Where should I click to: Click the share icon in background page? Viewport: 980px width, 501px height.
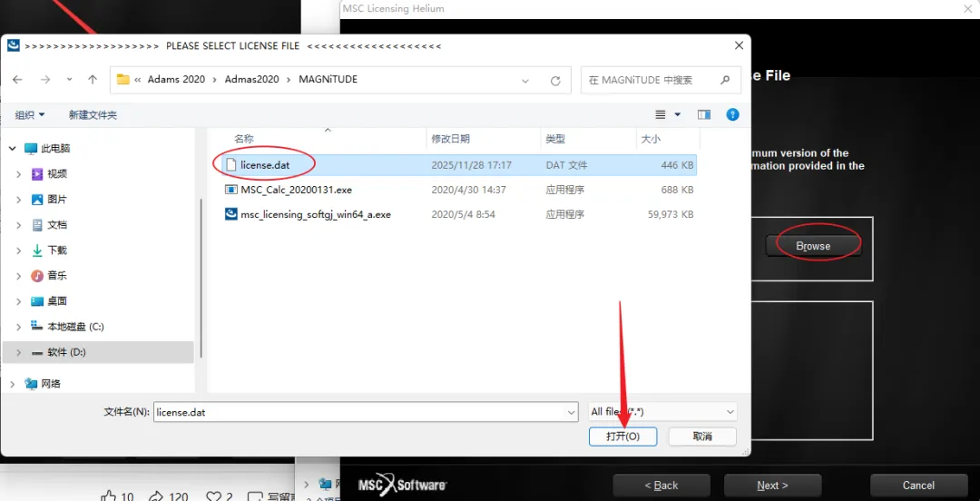click(x=156, y=496)
